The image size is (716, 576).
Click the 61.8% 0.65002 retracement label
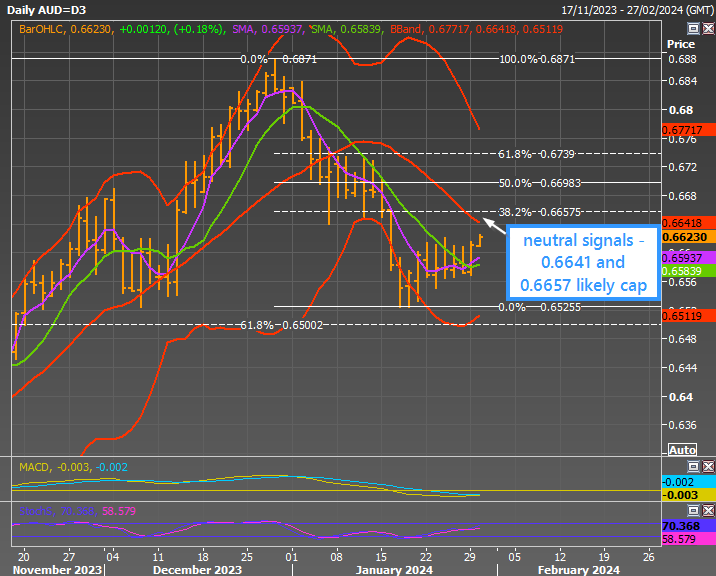(x=282, y=325)
